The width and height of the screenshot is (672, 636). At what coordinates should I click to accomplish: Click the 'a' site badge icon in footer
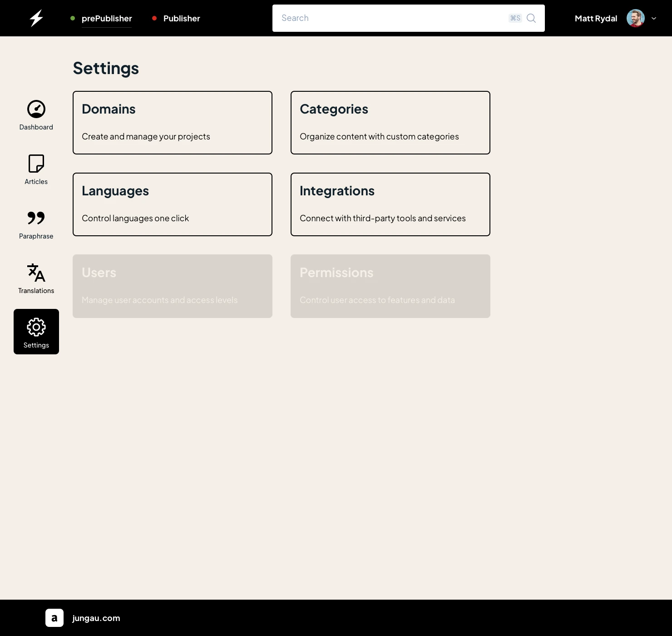54,618
